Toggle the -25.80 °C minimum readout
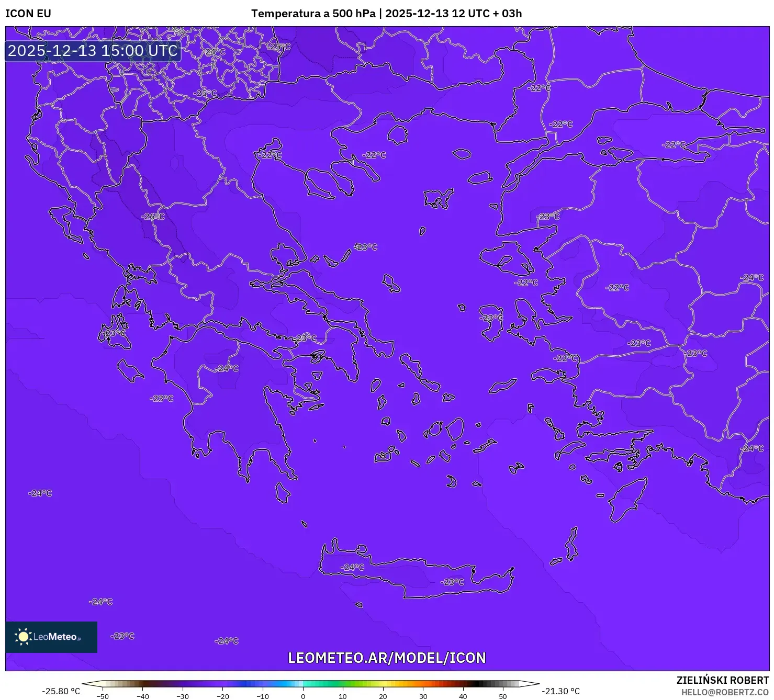Image resolution: width=774 pixels, height=700 pixels. [x=61, y=691]
